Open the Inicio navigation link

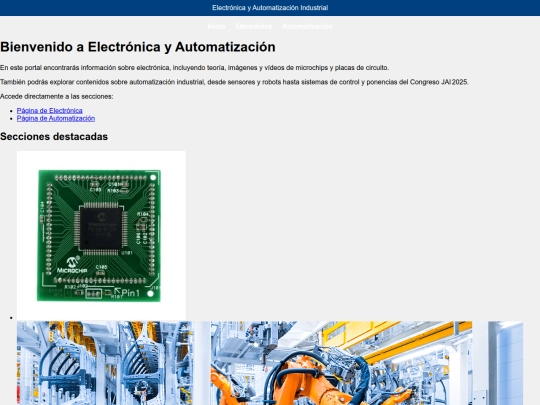[216, 27]
